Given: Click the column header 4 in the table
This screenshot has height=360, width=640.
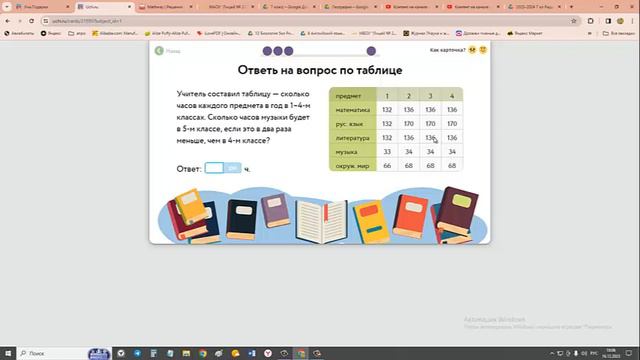Looking at the screenshot, I should point(452,96).
